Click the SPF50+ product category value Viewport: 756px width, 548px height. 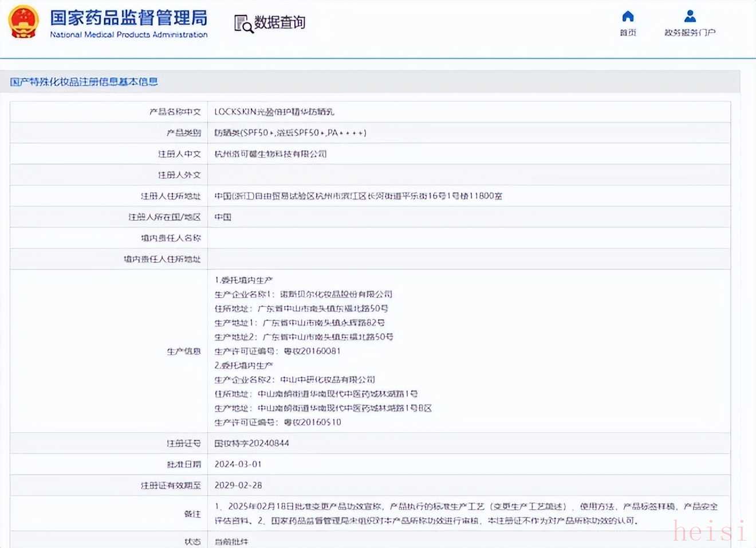(290, 133)
